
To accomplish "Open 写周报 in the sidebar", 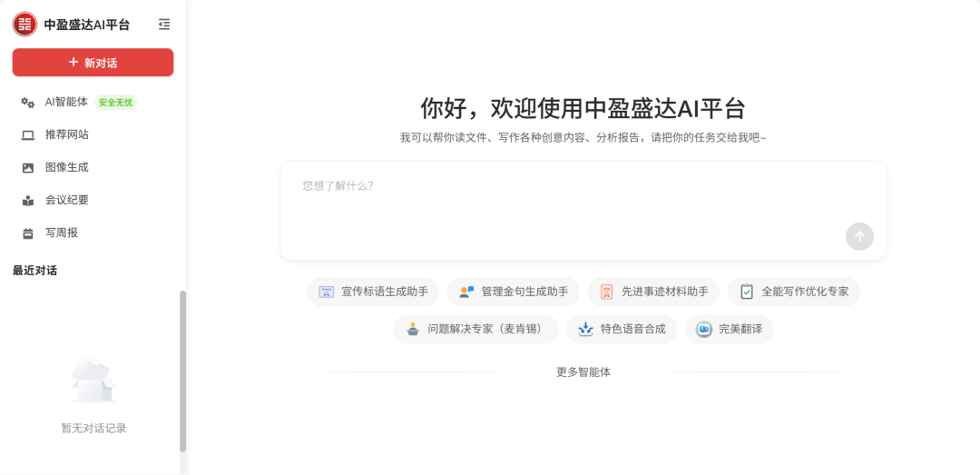I will [x=62, y=233].
